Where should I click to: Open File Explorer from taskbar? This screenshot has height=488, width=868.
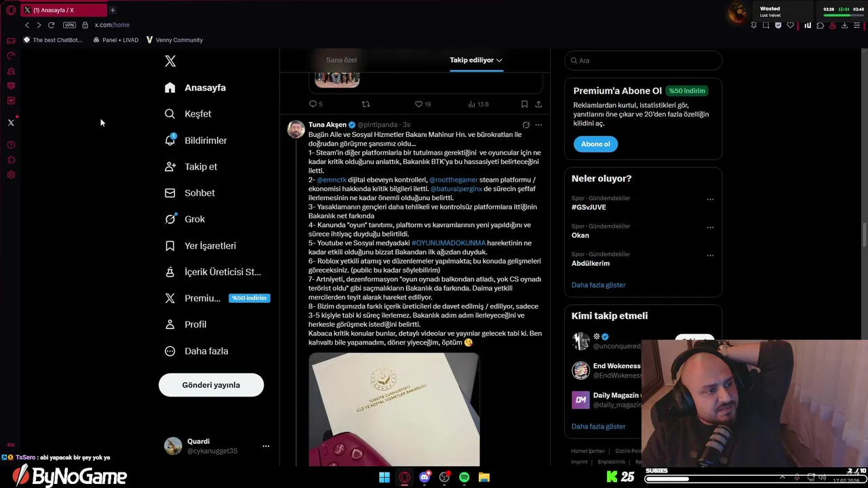tap(484, 477)
